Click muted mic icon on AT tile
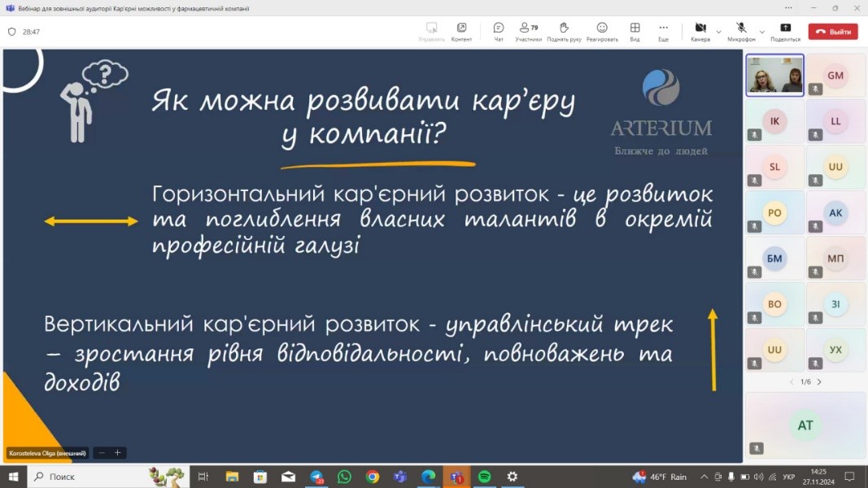This screenshot has width=868, height=488. click(756, 449)
